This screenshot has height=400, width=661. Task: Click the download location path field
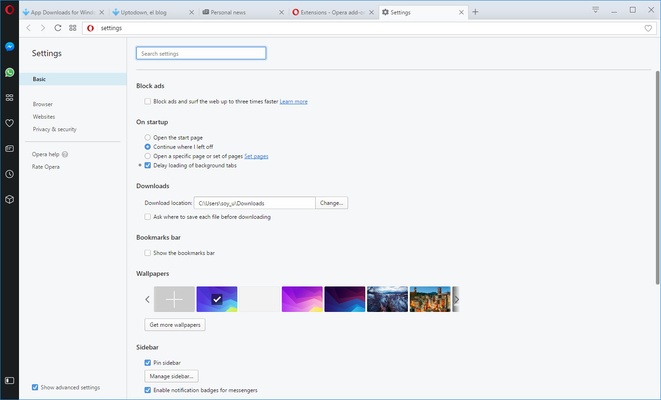click(x=254, y=203)
